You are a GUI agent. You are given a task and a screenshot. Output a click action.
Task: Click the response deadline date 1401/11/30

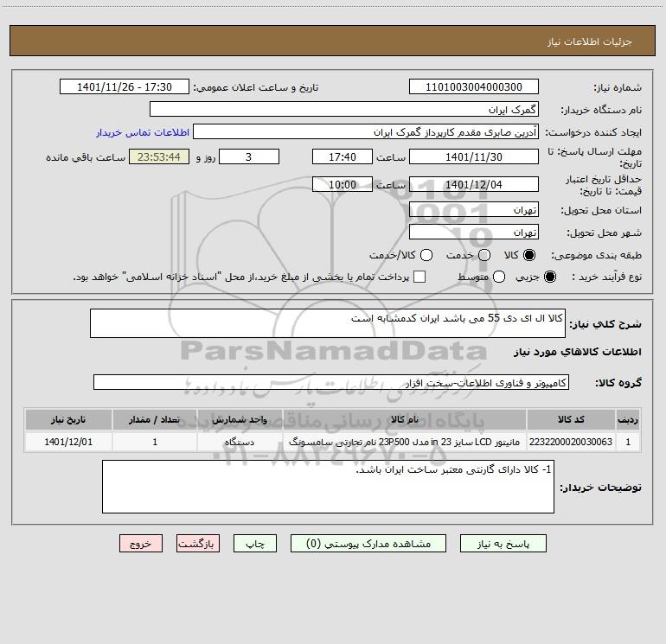[474, 156]
